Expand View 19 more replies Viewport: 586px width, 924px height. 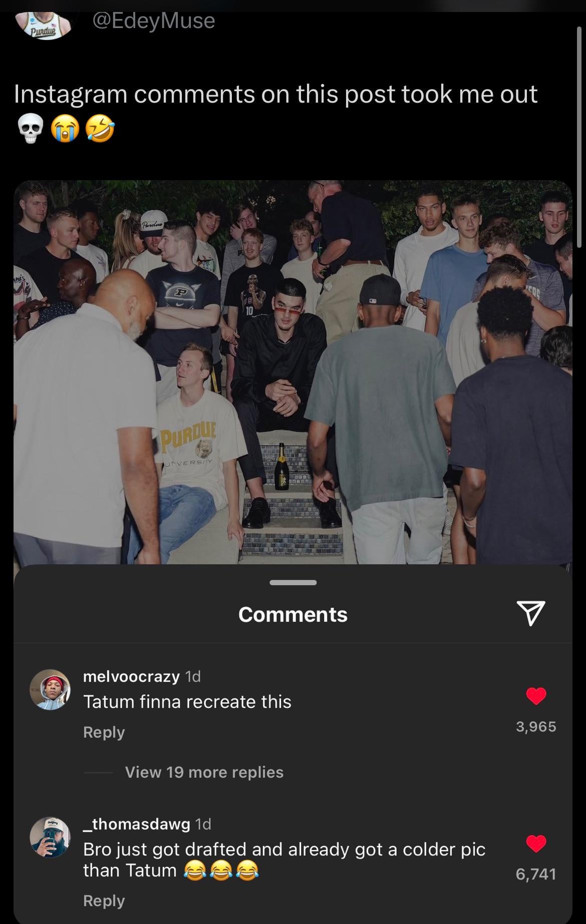pos(204,772)
